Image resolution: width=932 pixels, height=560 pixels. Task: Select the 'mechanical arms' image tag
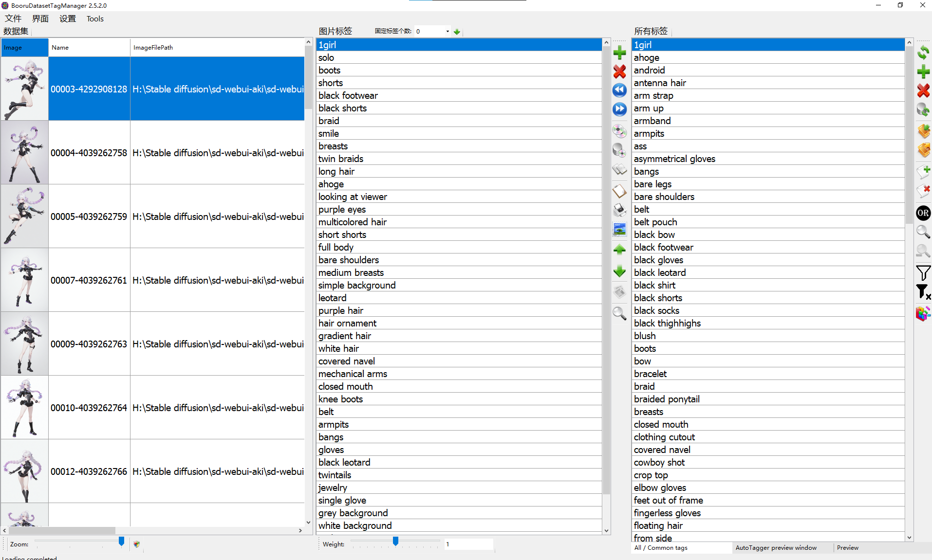click(353, 374)
